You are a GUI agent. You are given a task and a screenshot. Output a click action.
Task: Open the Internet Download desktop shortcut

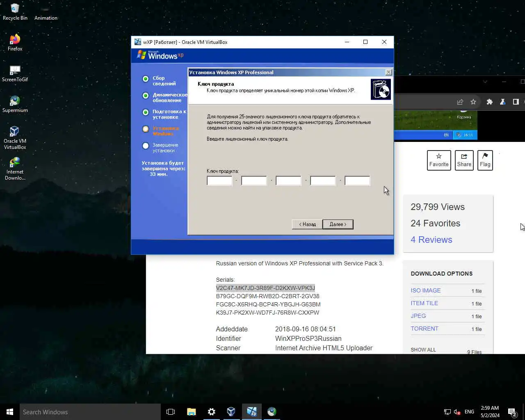pos(15,168)
